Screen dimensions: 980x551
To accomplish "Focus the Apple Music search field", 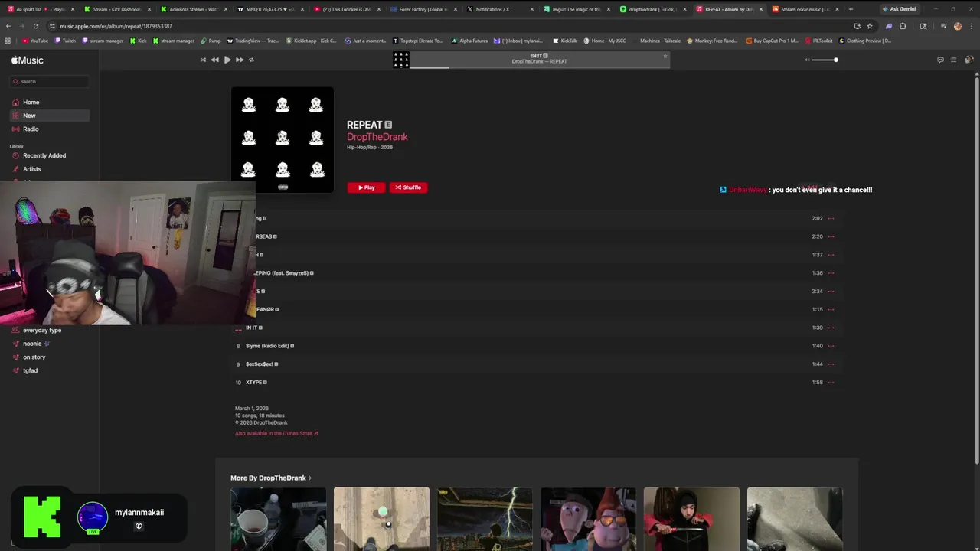I will [50, 81].
